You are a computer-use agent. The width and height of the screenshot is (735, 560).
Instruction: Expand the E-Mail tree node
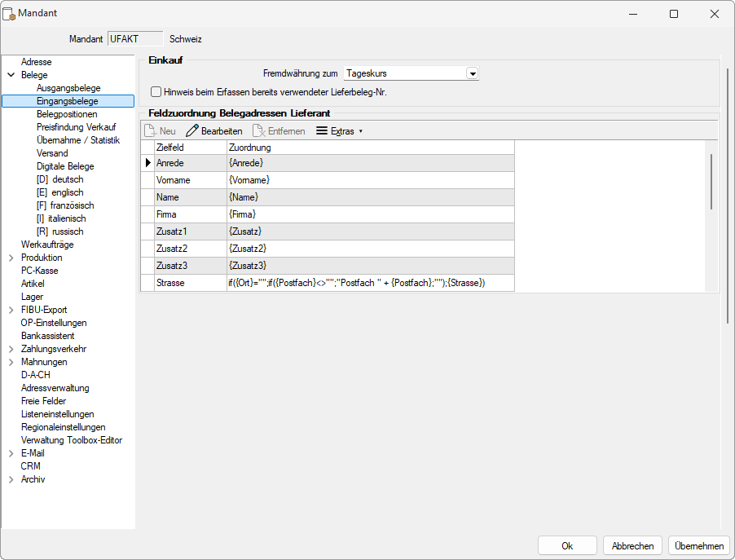[11, 453]
